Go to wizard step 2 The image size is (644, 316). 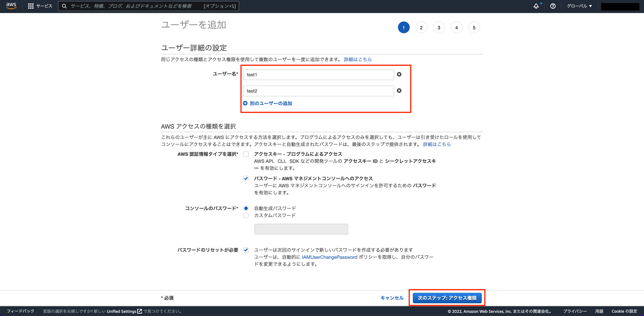tap(421, 28)
